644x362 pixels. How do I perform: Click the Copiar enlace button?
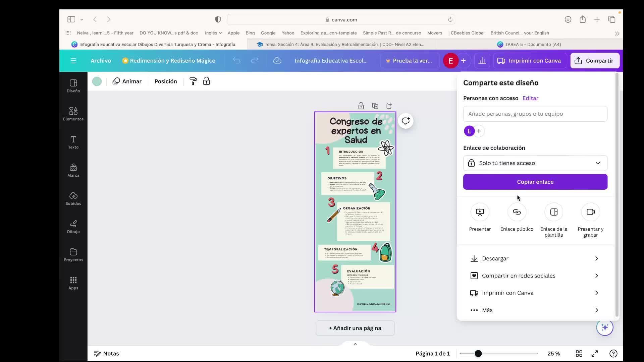(x=535, y=182)
